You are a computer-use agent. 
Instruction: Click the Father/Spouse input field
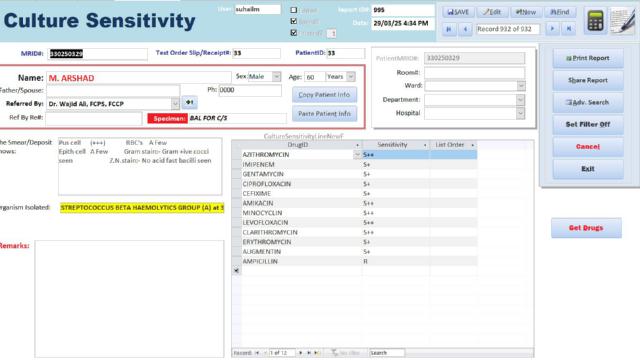[x=113, y=91]
